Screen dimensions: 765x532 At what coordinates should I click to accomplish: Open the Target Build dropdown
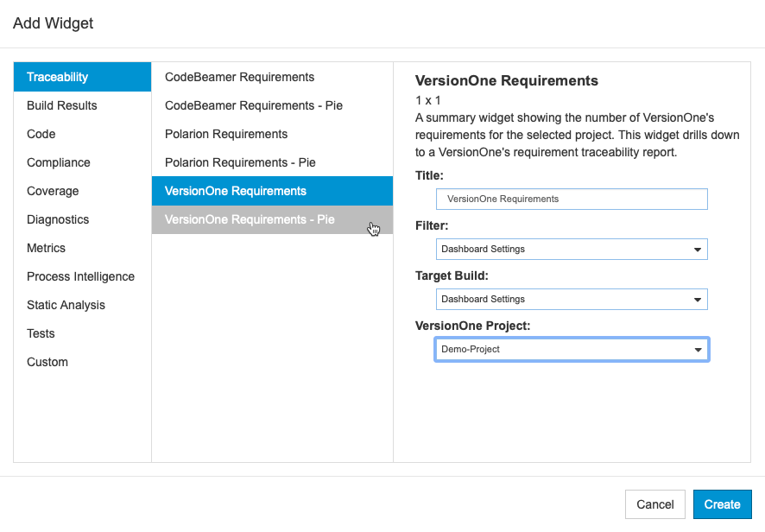[572, 299]
